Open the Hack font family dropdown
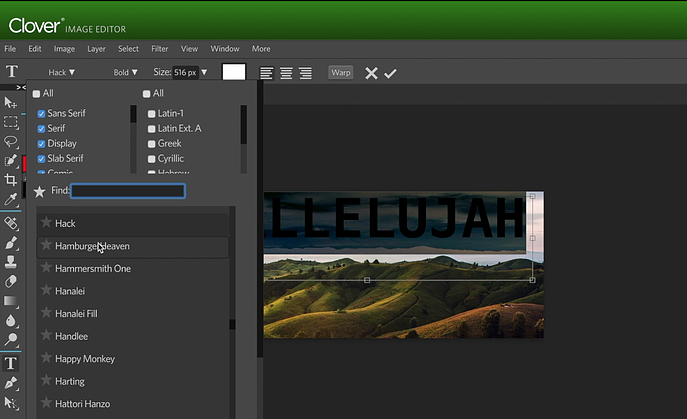687x419 pixels. point(61,72)
